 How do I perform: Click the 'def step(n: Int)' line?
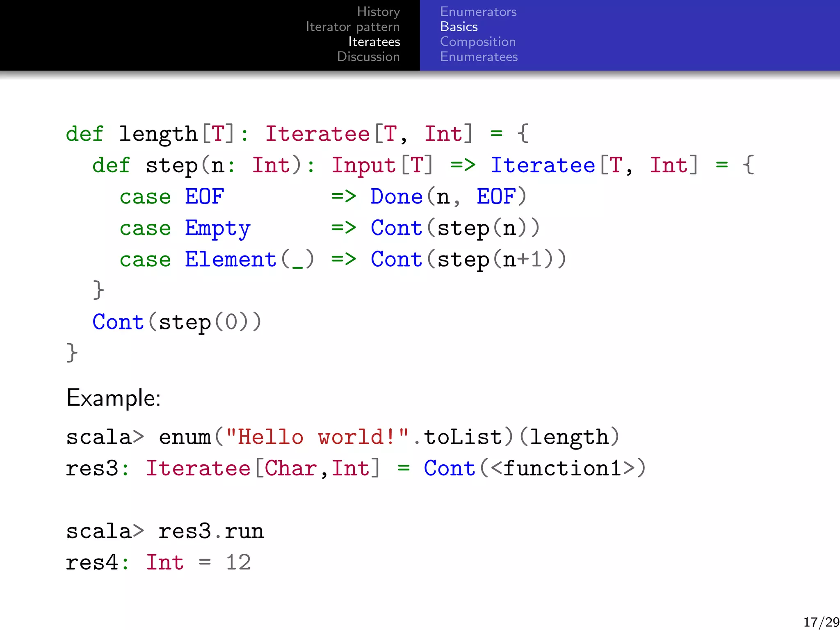[x=423, y=166]
